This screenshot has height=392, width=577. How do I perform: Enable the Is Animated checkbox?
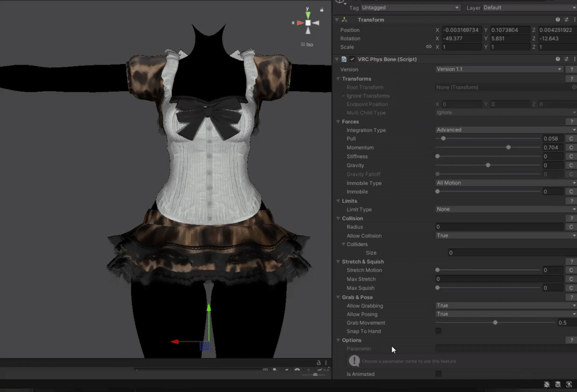439,374
